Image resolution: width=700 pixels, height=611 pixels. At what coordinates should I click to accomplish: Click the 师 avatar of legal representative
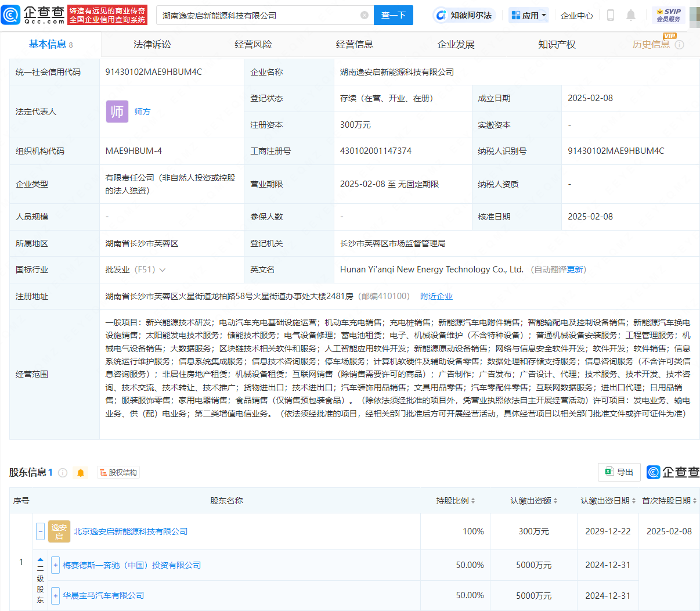(117, 112)
